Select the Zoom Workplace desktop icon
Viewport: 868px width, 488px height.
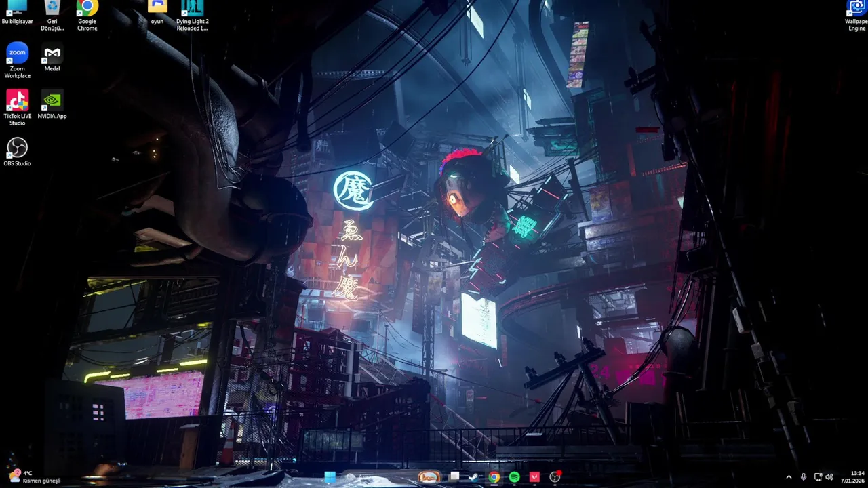coord(17,61)
